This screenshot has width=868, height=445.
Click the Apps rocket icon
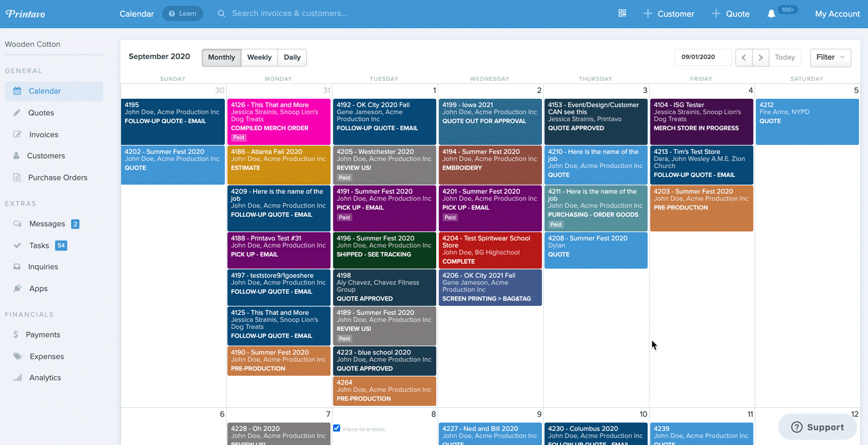click(x=17, y=289)
